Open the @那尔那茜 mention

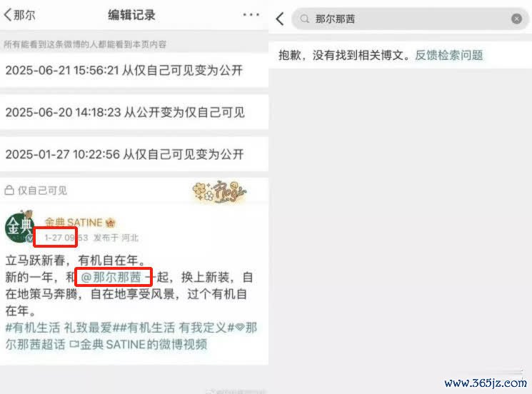pyautogui.click(x=111, y=277)
